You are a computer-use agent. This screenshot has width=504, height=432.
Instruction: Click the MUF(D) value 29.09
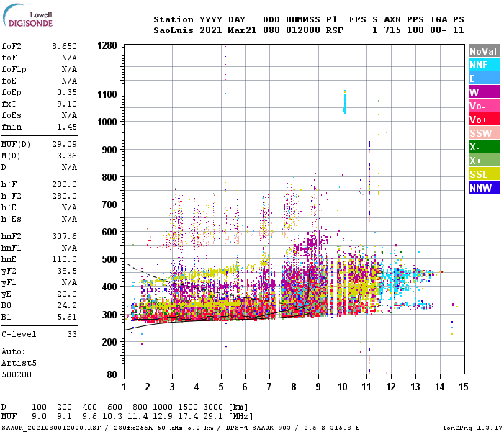(64, 144)
